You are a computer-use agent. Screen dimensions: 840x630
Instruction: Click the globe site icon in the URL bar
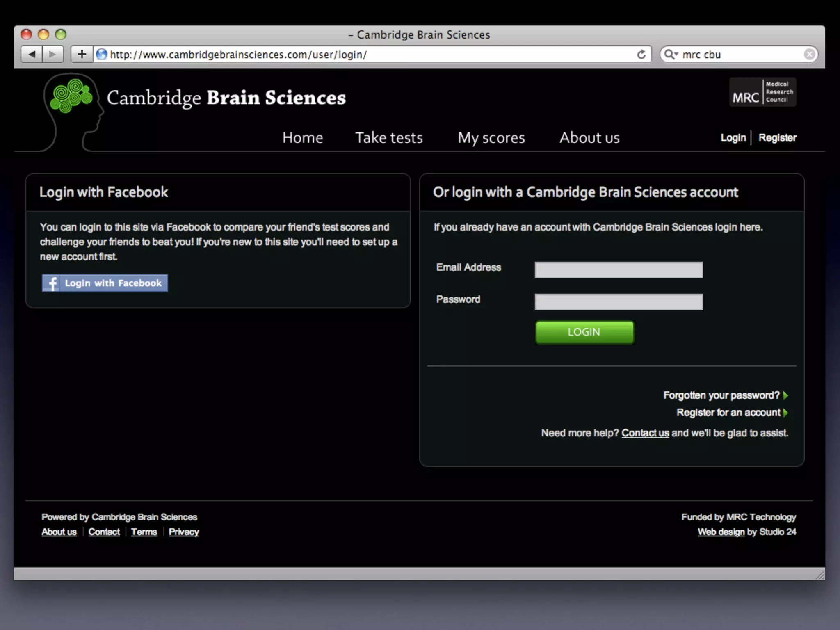101,54
